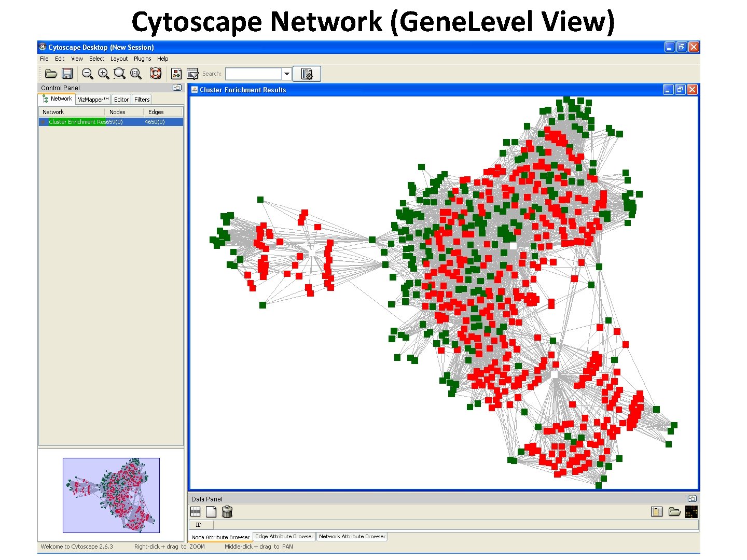Open a session file via folder icon
Image resolution: width=747 pixels, height=560 pixels.
click(x=51, y=73)
